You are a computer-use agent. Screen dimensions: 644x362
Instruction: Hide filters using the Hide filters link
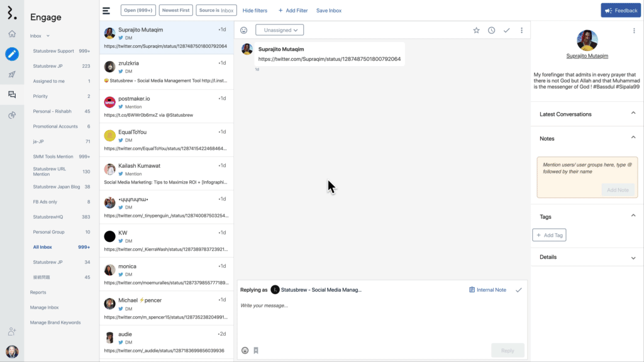(254, 10)
